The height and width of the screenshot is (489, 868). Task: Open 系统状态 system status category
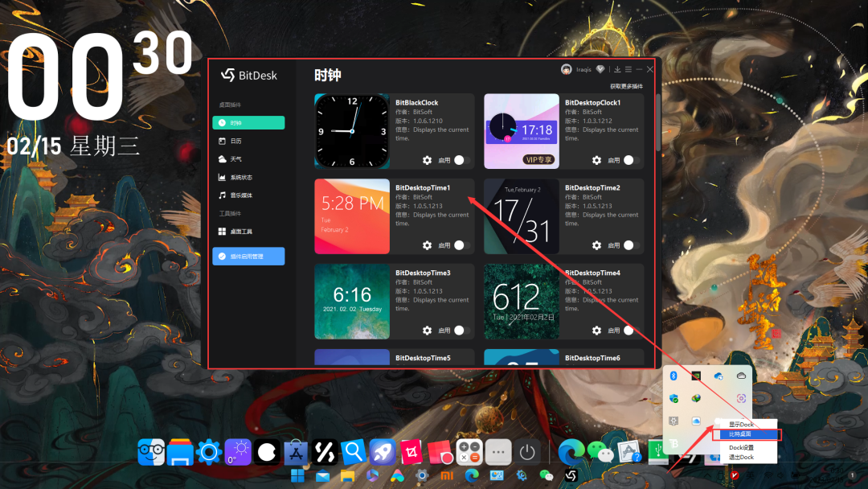point(240,177)
